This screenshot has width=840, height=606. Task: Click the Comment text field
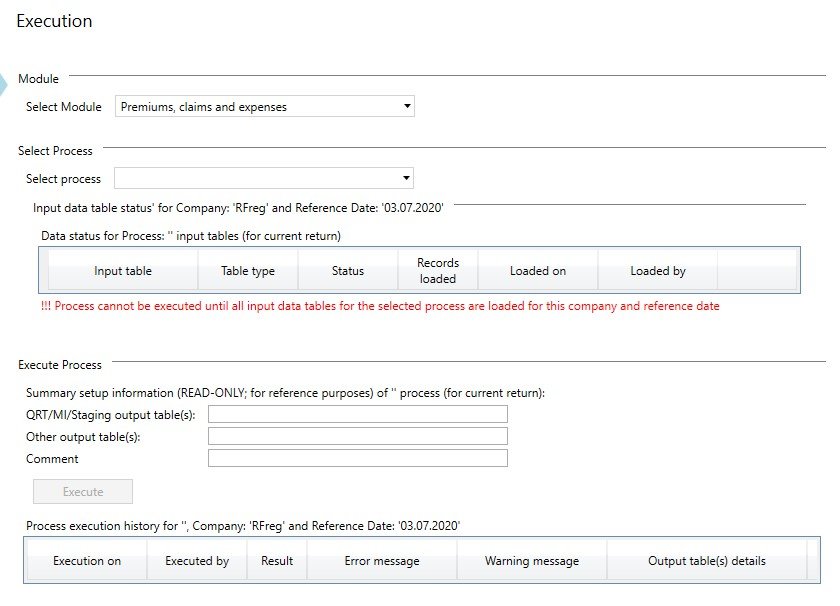(358, 458)
